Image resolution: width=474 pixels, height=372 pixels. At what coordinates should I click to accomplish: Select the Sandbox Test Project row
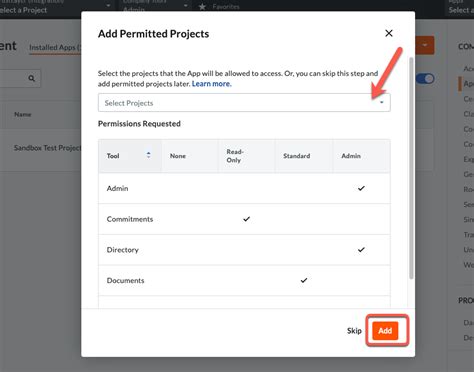pos(47,148)
